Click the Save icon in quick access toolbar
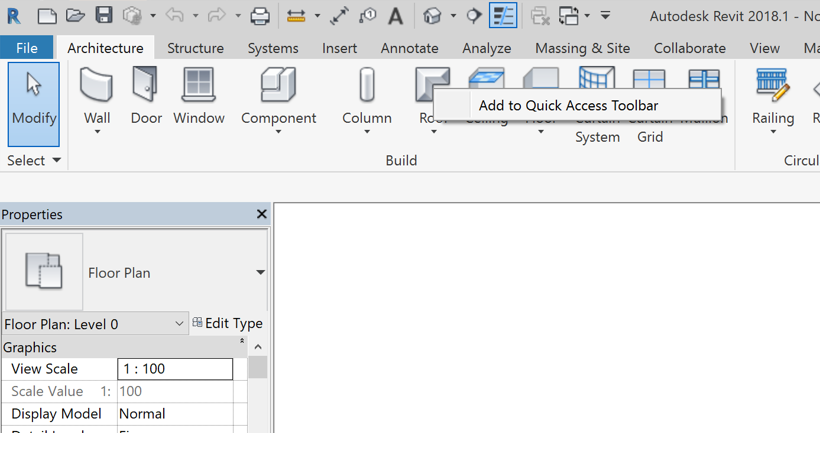 104,16
